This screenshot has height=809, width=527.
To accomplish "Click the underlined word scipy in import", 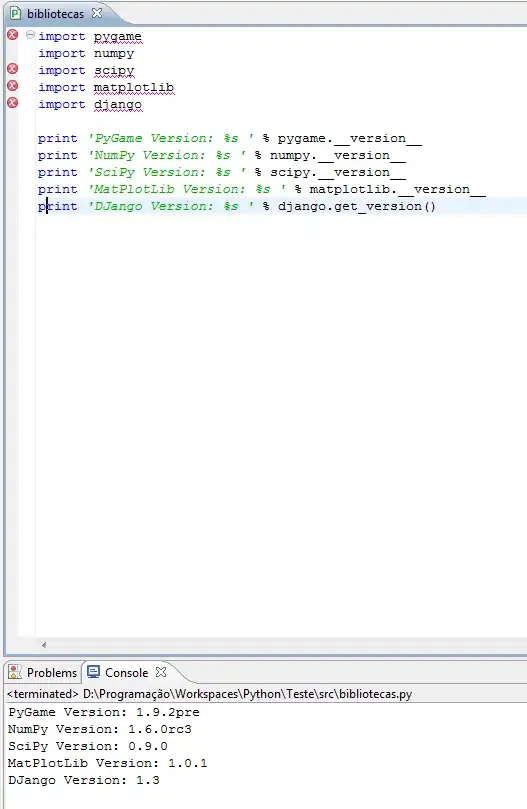I will (x=114, y=71).
